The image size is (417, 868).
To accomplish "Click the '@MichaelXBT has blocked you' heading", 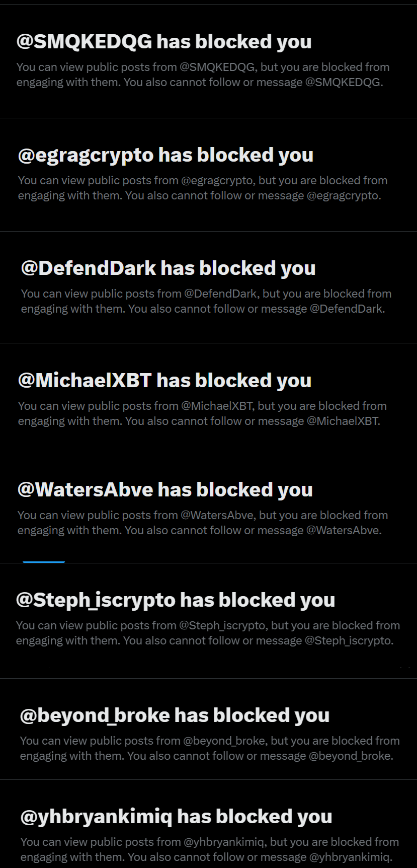I will point(164,381).
